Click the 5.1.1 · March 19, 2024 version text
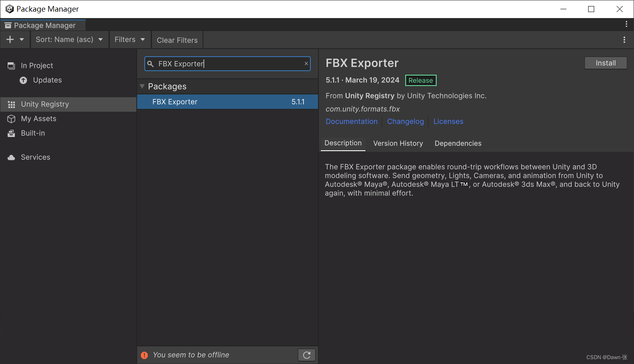The width and height of the screenshot is (634, 364). tap(363, 80)
